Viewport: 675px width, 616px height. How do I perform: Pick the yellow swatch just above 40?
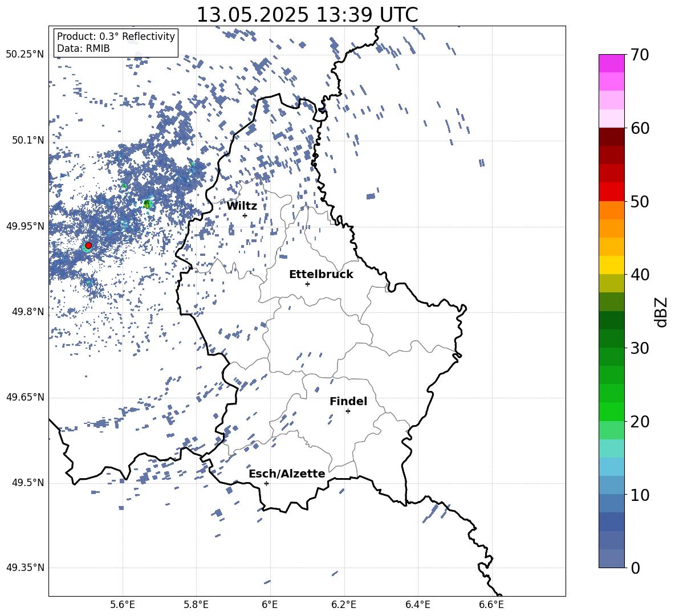611,265
